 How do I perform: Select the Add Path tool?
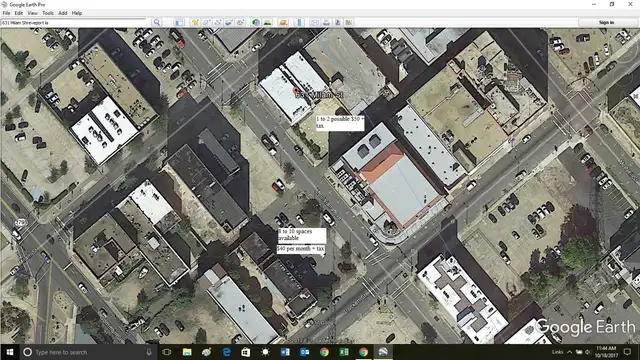[x=218, y=22]
